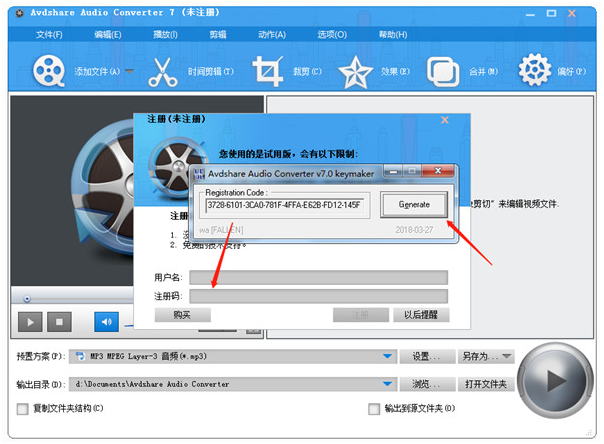
Task: Click the 合并(M) toolbar label
Action: 483,72
